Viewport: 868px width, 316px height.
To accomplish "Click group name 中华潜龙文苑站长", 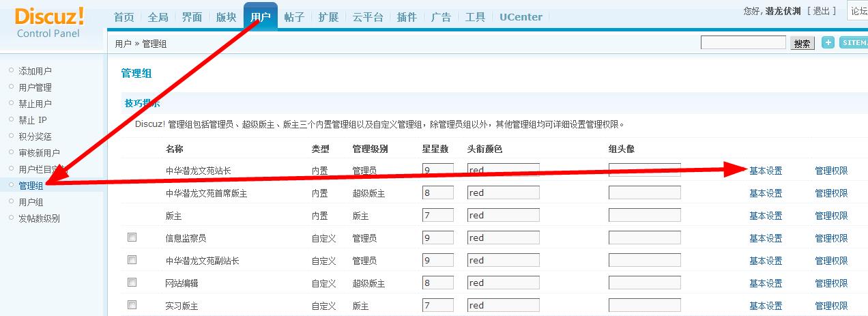I will pos(199,171).
